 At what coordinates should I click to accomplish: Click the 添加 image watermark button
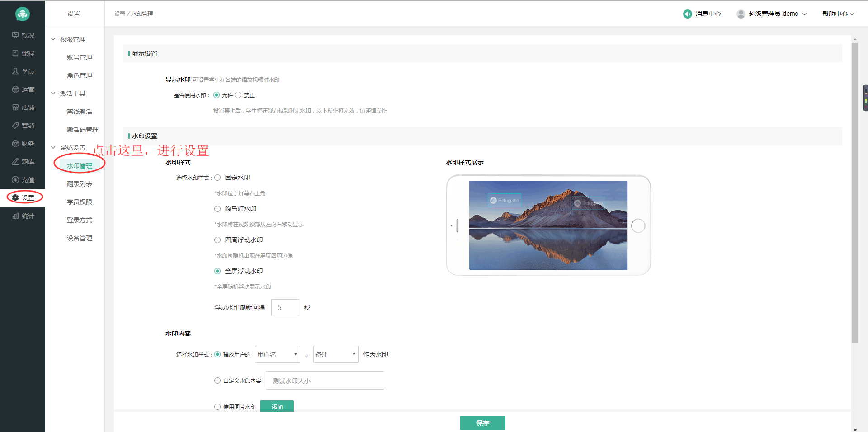pos(277,406)
